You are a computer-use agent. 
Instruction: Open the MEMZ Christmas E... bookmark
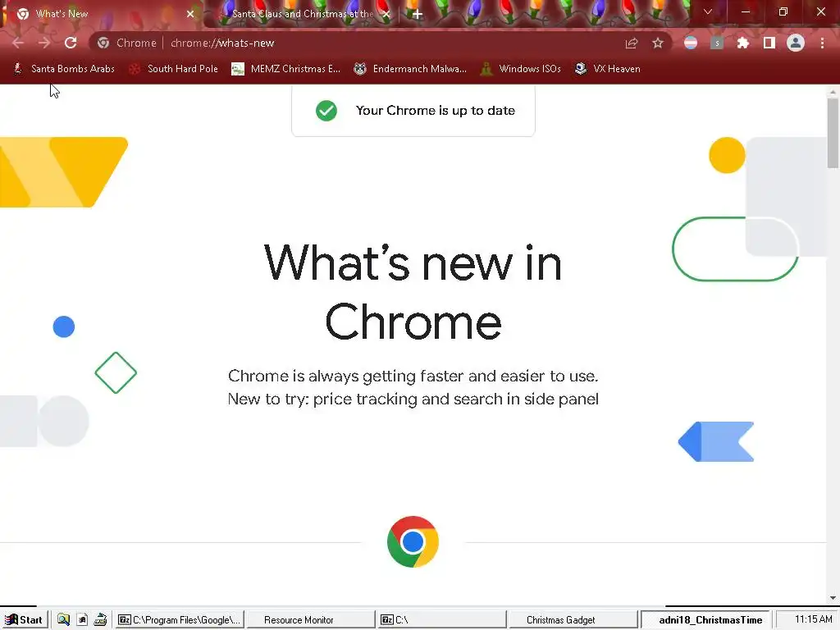pos(285,69)
